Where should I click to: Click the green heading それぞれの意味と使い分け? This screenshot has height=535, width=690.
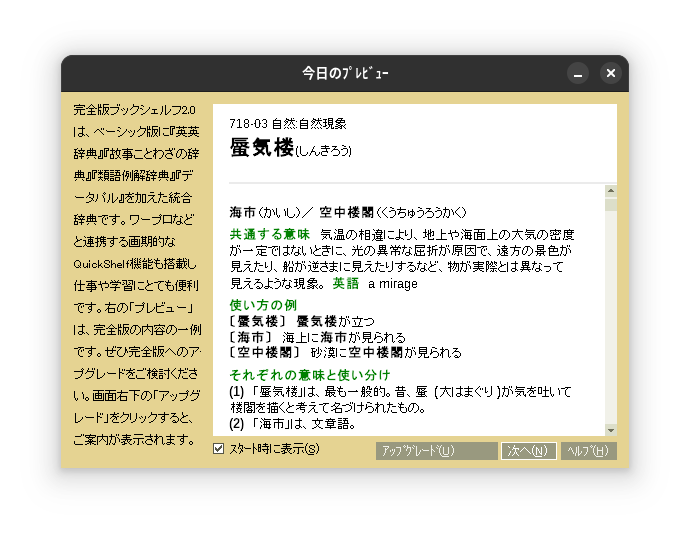(x=310, y=375)
